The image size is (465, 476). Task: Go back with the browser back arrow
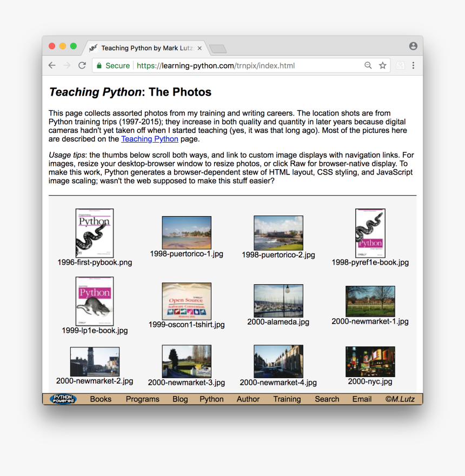click(52, 65)
